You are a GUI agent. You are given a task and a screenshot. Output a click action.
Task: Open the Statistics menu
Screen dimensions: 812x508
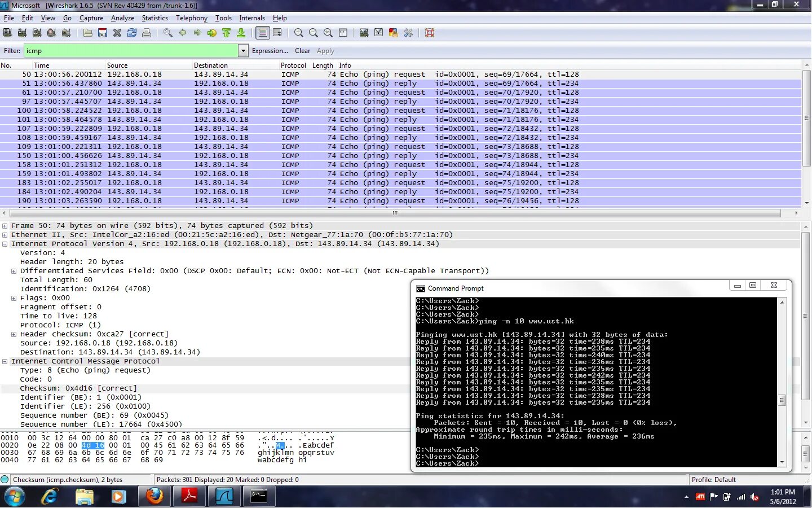click(x=155, y=18)
